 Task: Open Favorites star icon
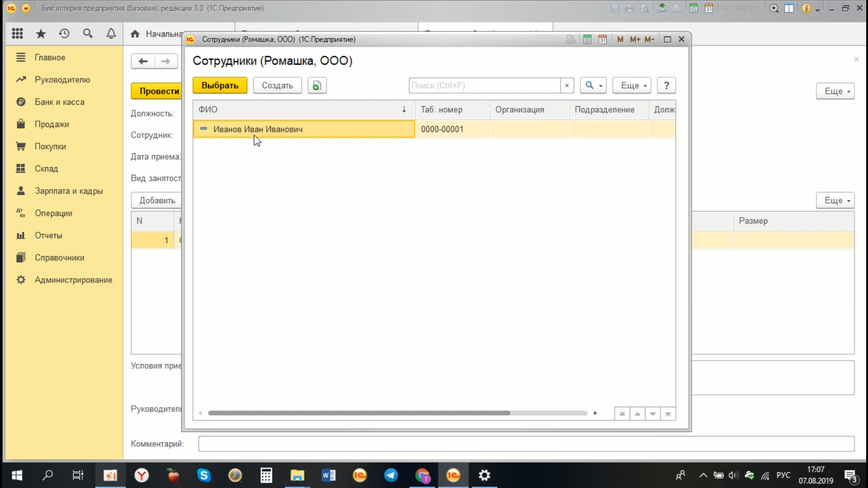[x=41, y=33]
